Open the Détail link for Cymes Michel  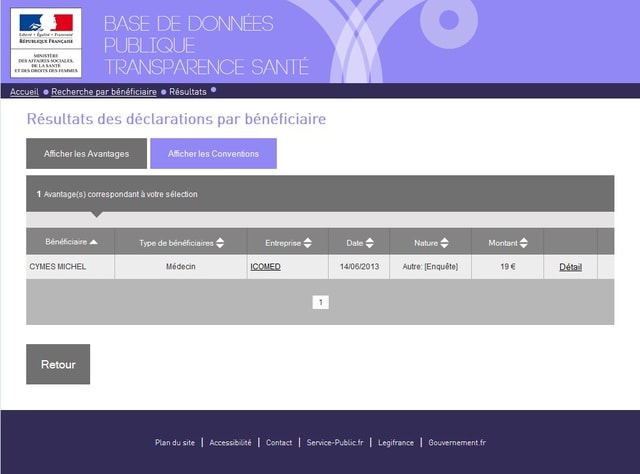[x=570, y=267]
